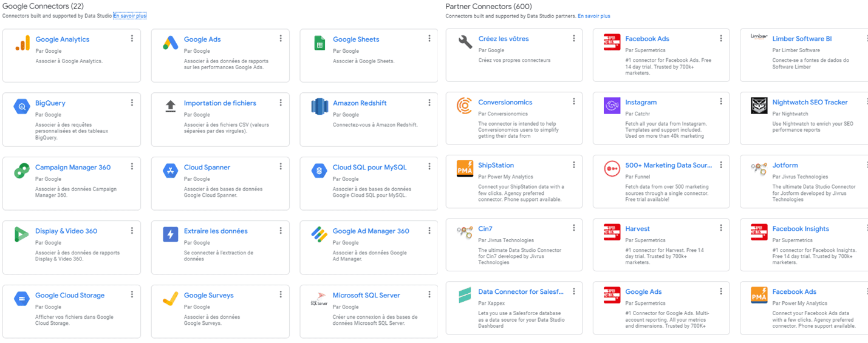Click 'Associer à Google Sheets.' description

[x=363, y=61]
